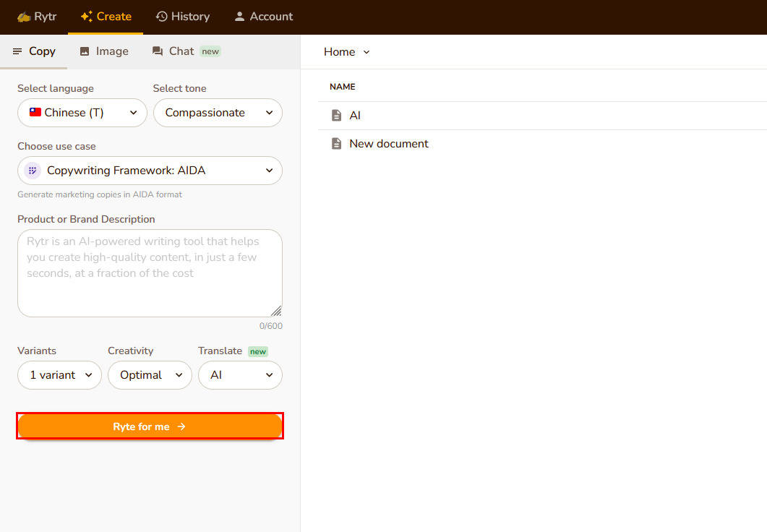Screen dimensions: 767x532
Task: Click the Product or Brand Description field
Action: pos(150,273)
